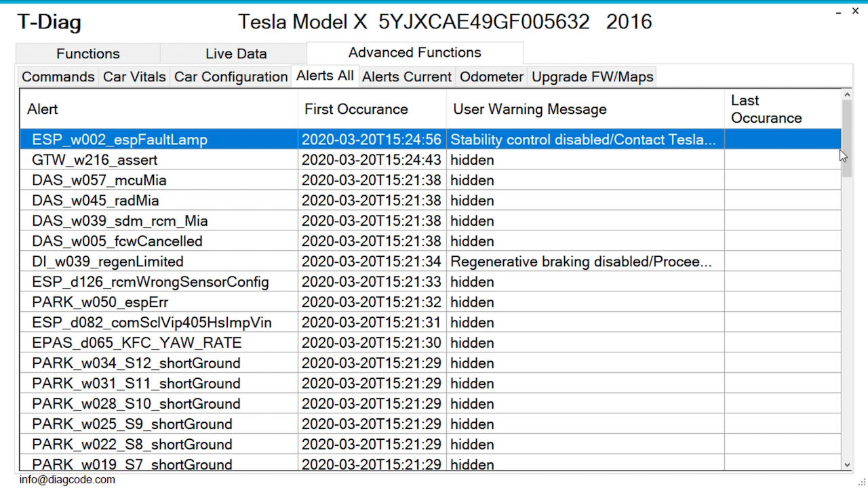The width and height of the screenshot is (868, 488).
Task: Click the Last Occurance column header
Action: (x=783, y=109)
